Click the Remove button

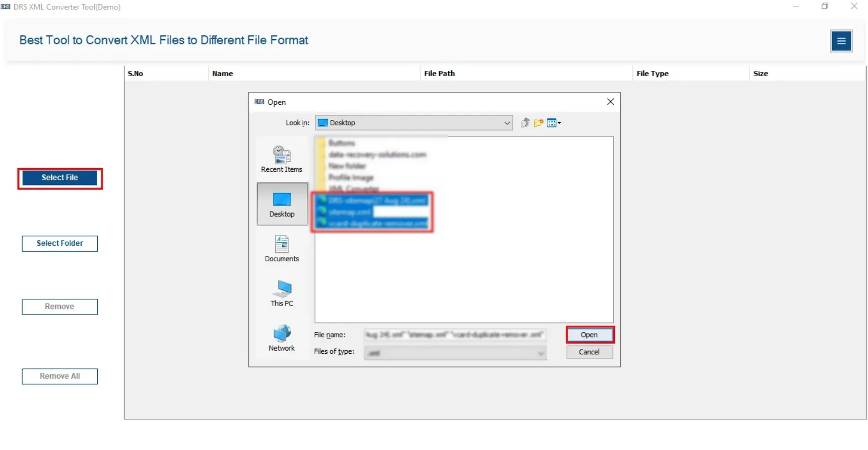tap(60, 307)
